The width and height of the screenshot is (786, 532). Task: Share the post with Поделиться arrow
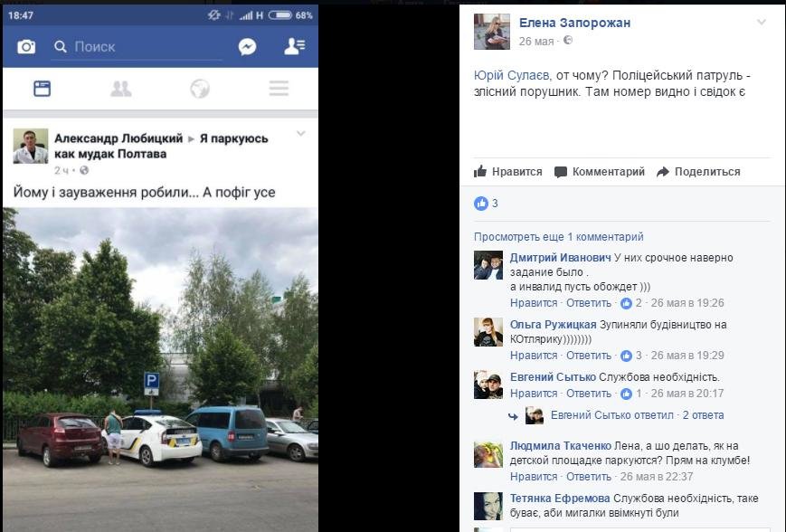[698, 172]
